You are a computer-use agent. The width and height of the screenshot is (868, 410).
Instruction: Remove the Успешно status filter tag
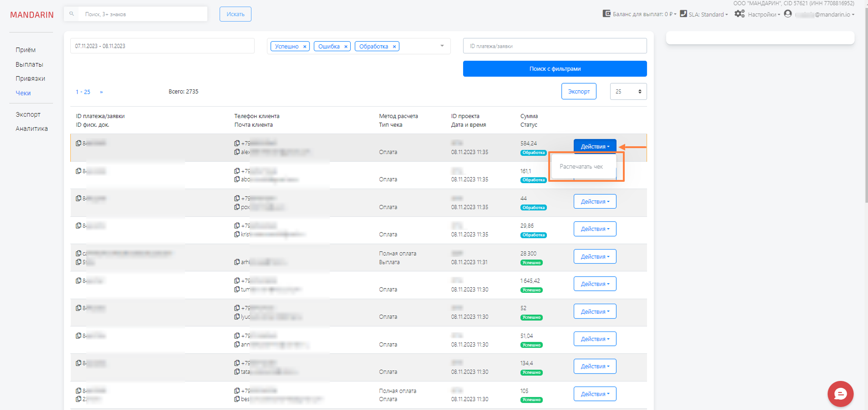pos(305,46)
